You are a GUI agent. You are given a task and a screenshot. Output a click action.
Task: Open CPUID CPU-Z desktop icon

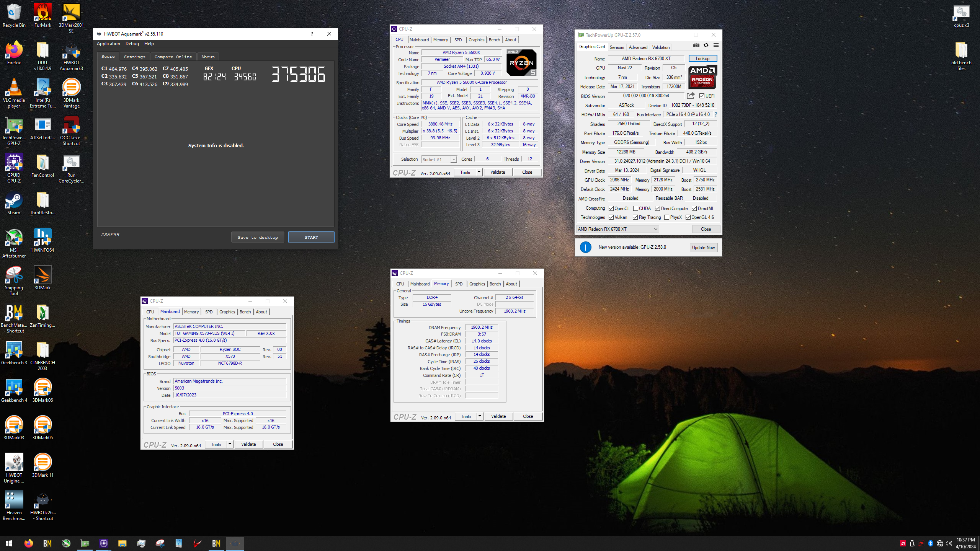click(14, 169)
